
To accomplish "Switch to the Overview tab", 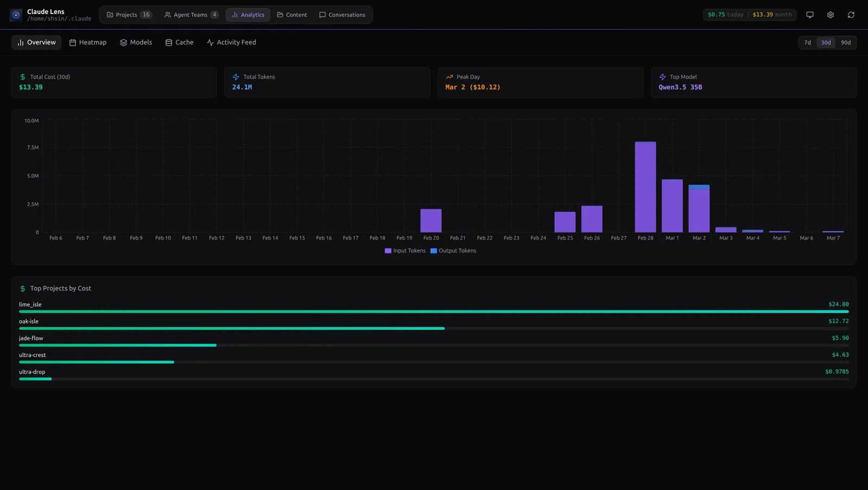I will coord(36,42).
